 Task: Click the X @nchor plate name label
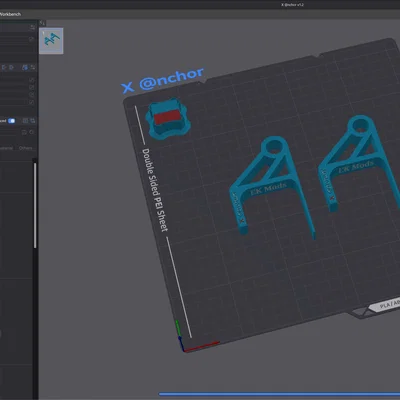click(x=162, y=80)
